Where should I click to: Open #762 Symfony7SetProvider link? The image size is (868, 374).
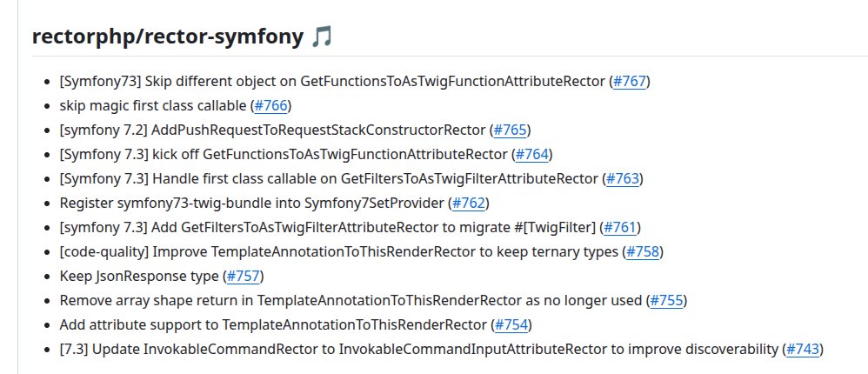469,203
